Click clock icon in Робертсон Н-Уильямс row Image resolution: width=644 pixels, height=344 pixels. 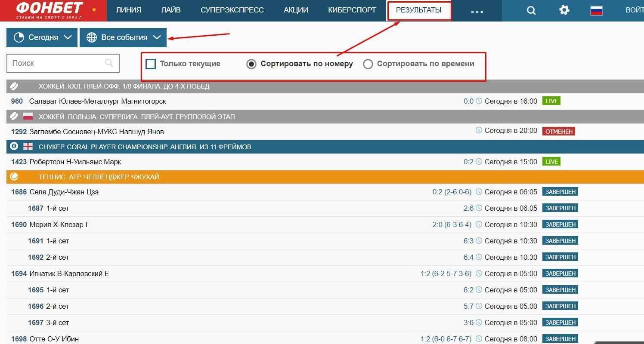click(479, 162)
